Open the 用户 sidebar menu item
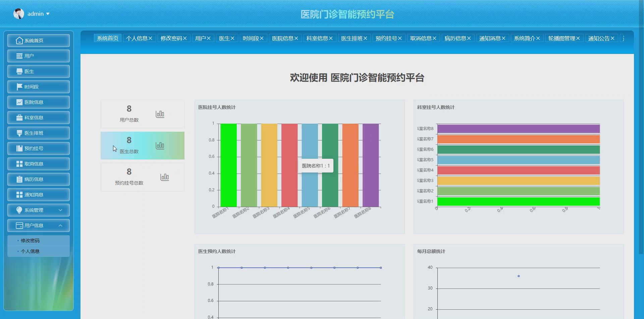This screenshot has width=644, height=319. click(x=39, y=56)
